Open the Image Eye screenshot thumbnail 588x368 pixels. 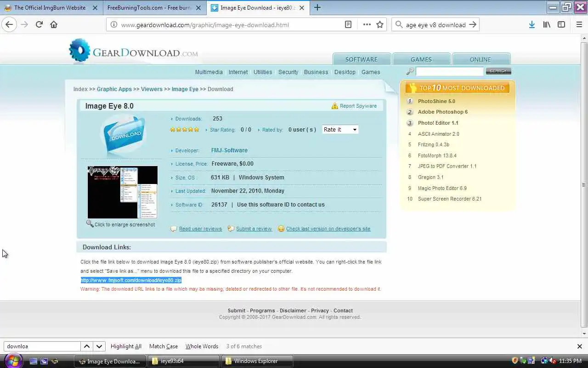pos(123,192)
